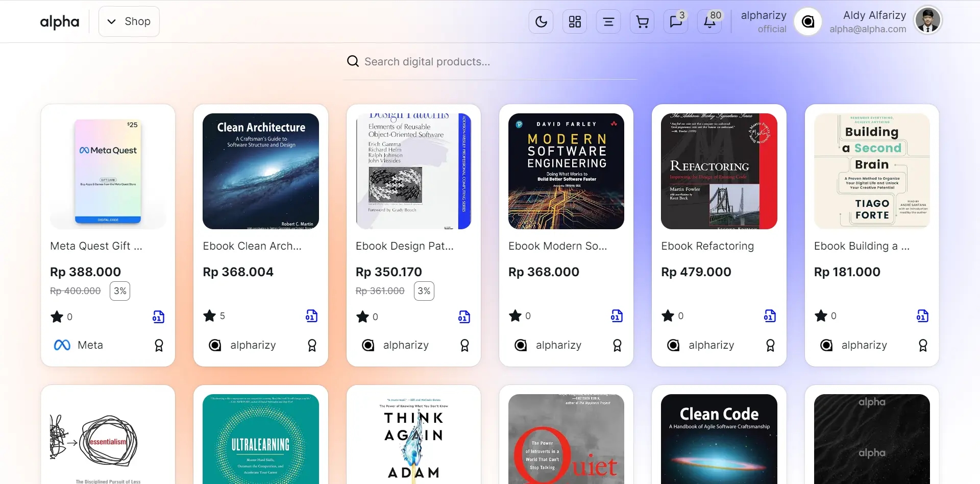Click digital file icon on Second Brain card
Image resolution: width=980 pixels, height=484 pixels.
point(922,316)
